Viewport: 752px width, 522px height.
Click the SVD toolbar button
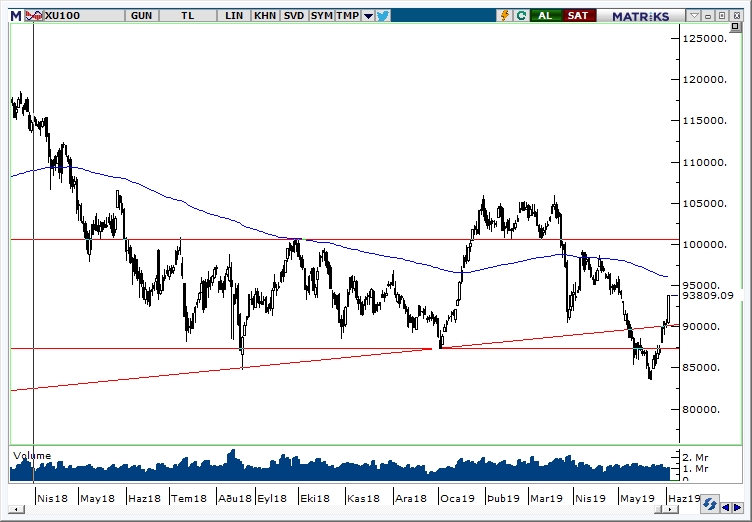click(294, 16)
